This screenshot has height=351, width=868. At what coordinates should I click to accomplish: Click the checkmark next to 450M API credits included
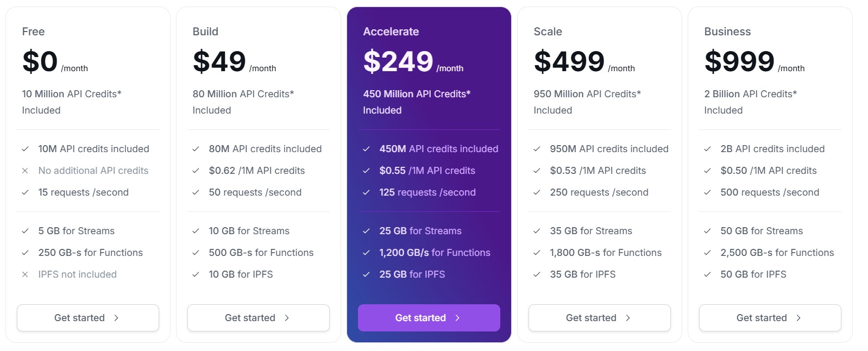[367, 148]
